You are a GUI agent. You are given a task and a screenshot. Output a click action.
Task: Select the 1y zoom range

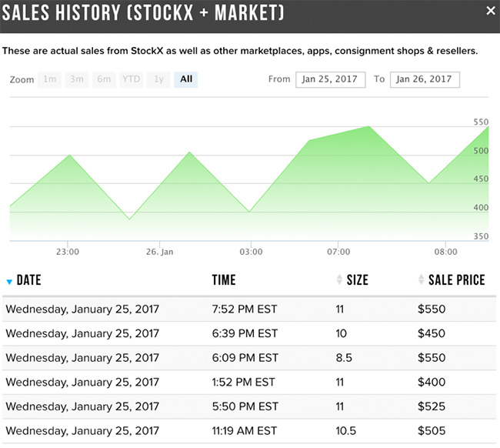point(158,79)
